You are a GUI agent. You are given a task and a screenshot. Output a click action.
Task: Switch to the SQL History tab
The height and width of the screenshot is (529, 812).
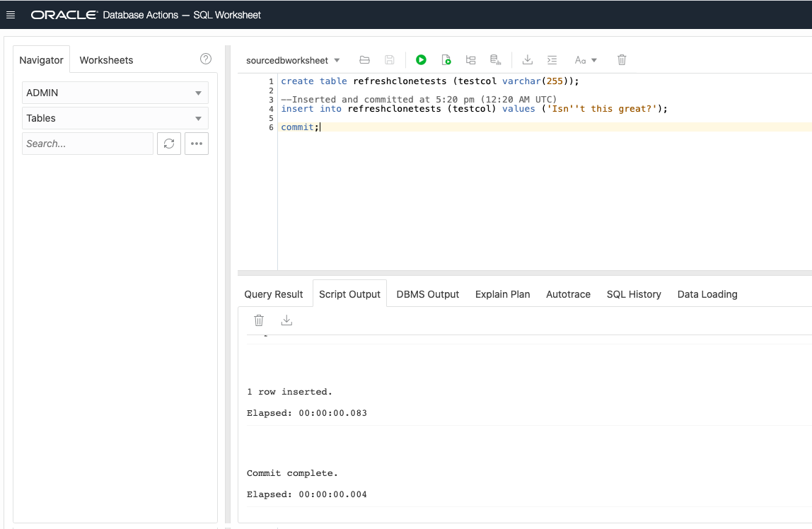coord(634,294)
